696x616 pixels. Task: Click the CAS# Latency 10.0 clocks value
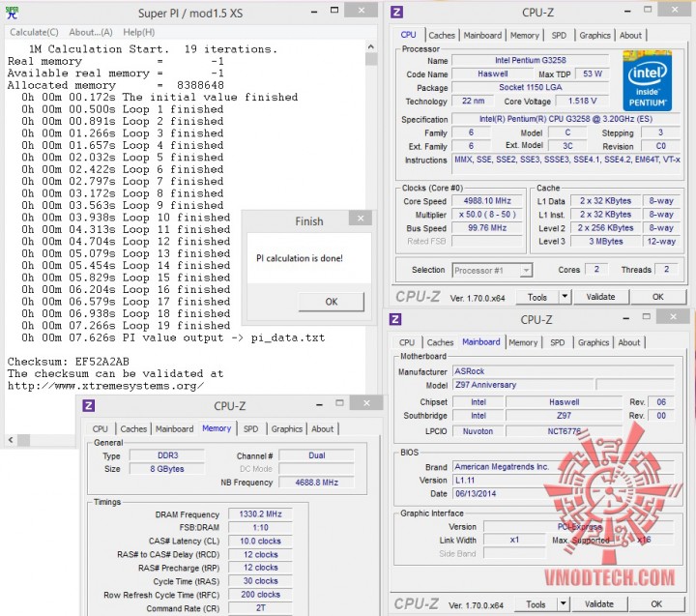click(261, 541)
